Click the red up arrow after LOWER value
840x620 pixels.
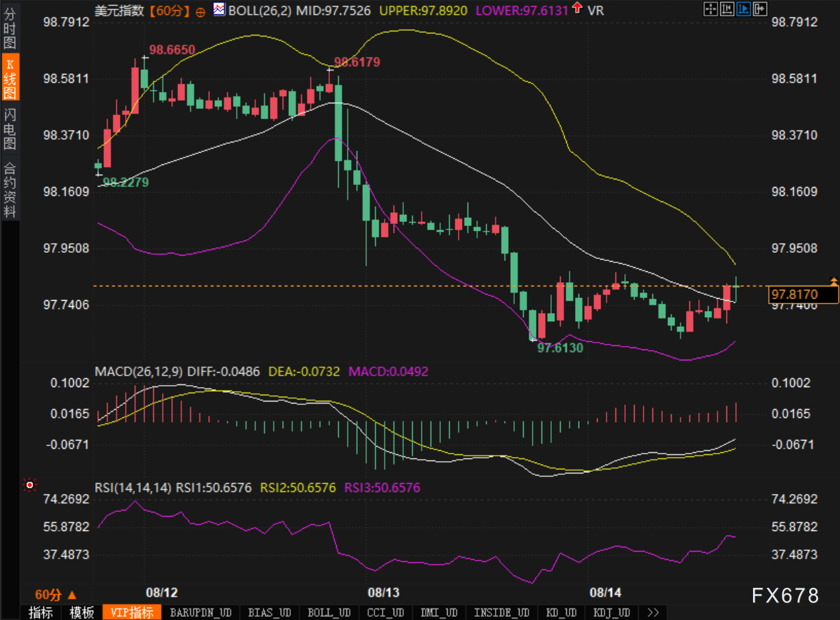point(577,8)
